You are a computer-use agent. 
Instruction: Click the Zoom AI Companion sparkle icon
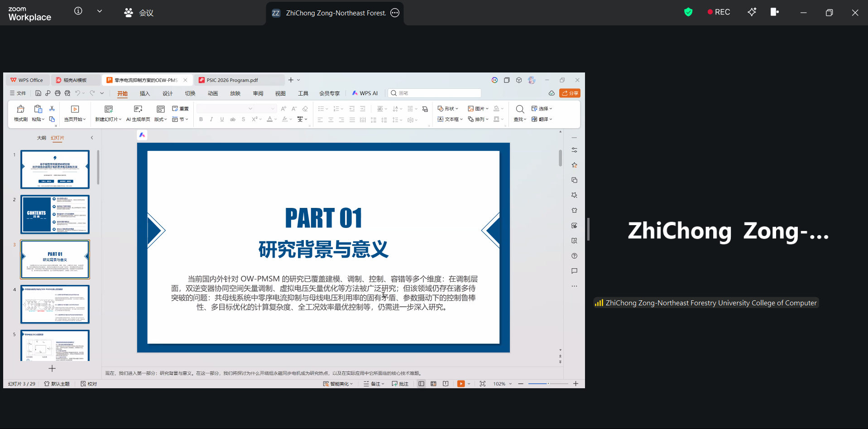[x=752, y=12]
